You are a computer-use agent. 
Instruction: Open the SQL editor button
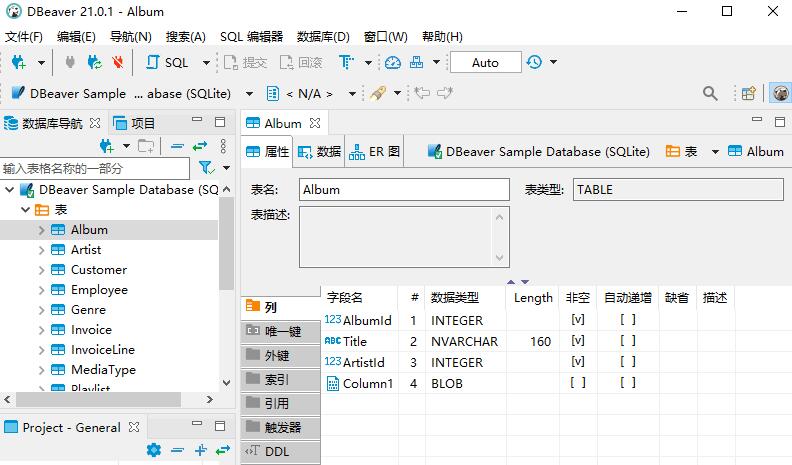tap(167, 63)
